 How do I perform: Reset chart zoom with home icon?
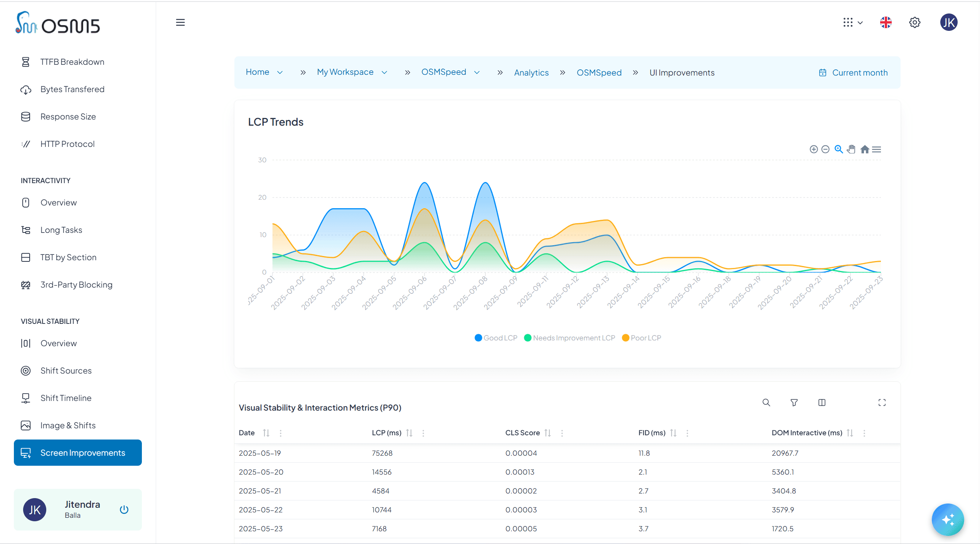pyautogui.click(x=864, y=149)
